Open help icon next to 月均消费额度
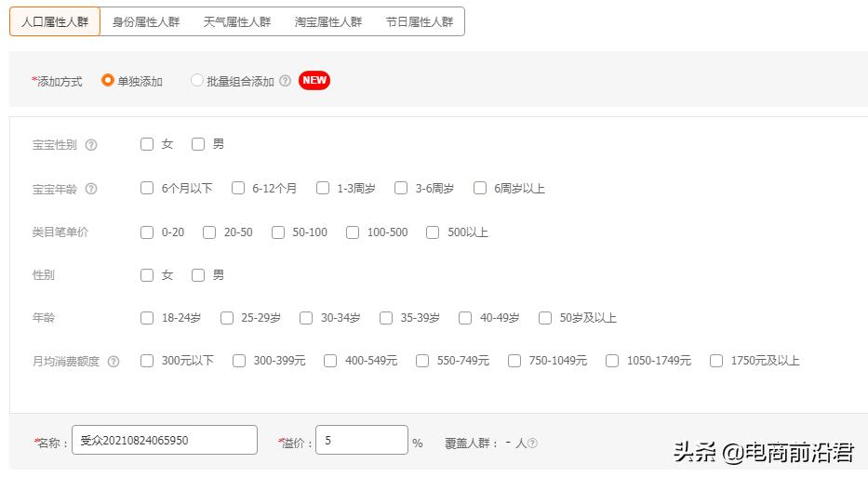Viewport: 868px width, 477px height. pos(114,362)
